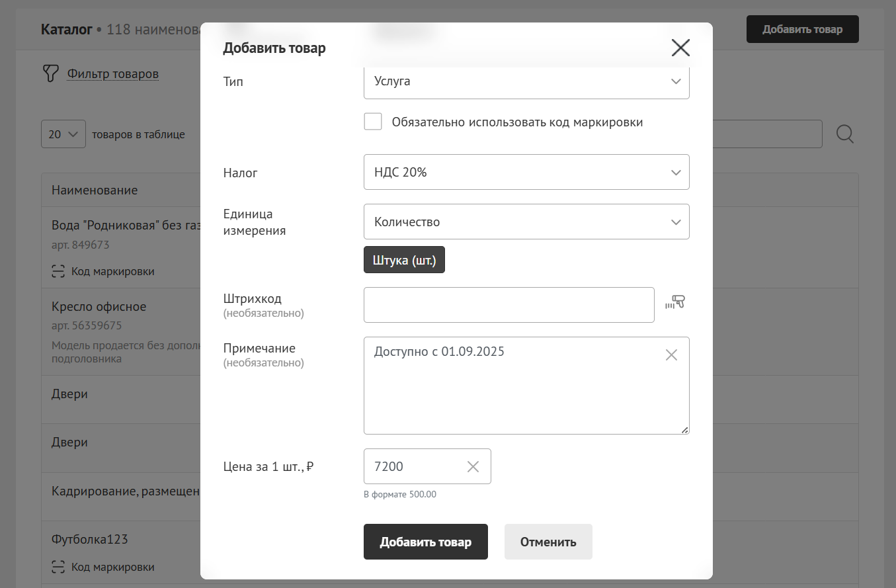Click the barcode scanner icon

tap(675, 303)
